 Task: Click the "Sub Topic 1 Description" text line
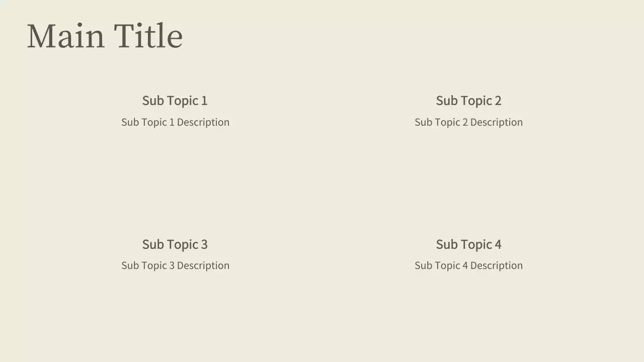(x=175, y=122)
